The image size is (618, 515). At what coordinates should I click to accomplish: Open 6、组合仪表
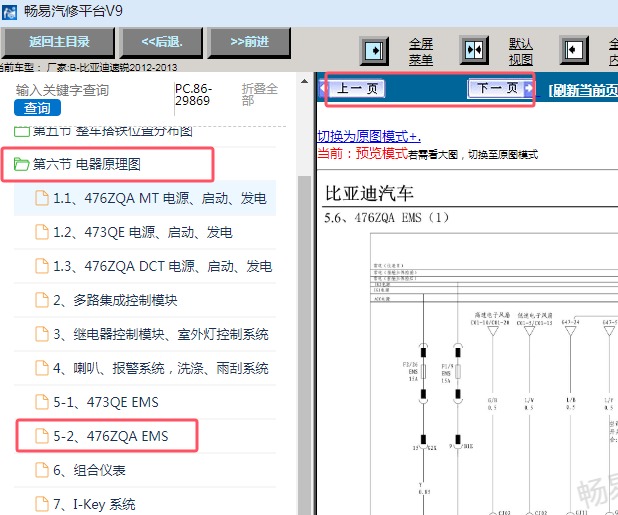[89, 470]
